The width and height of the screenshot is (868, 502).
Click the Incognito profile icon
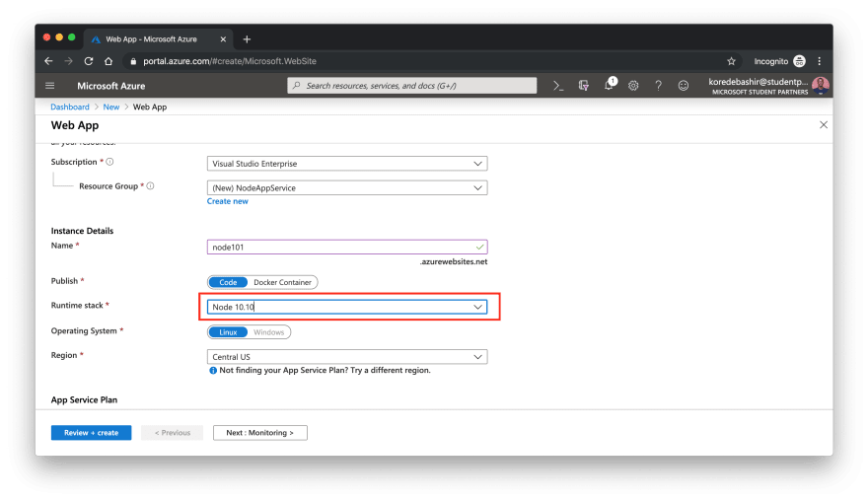pyautogui.click(x=799, y=61)
